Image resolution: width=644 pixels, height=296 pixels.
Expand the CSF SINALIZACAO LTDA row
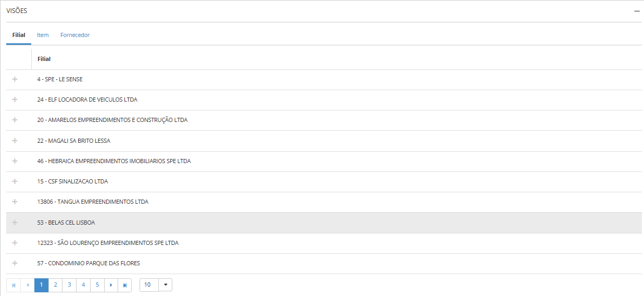[x=15, y=181]
